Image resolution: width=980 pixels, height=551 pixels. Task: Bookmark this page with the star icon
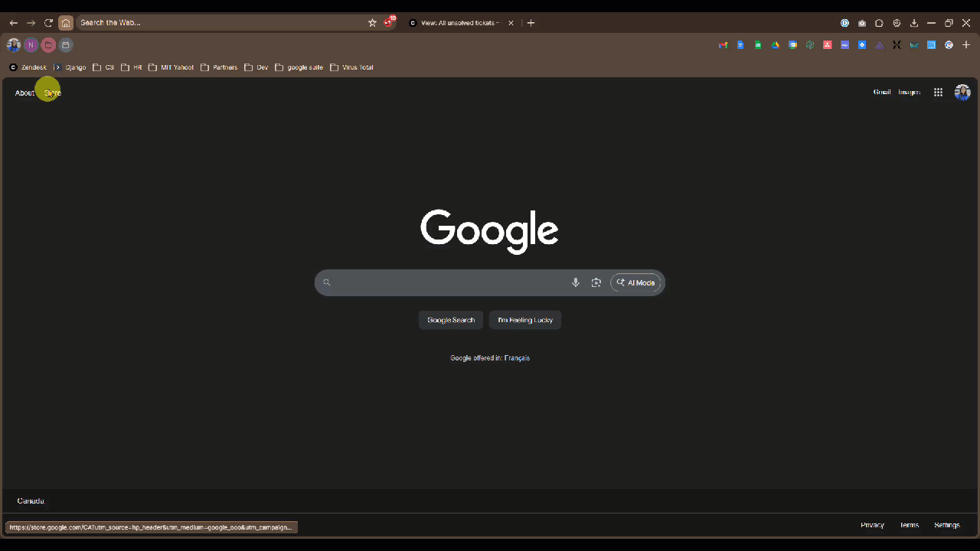pyautogui.click(x=372, y=23)
